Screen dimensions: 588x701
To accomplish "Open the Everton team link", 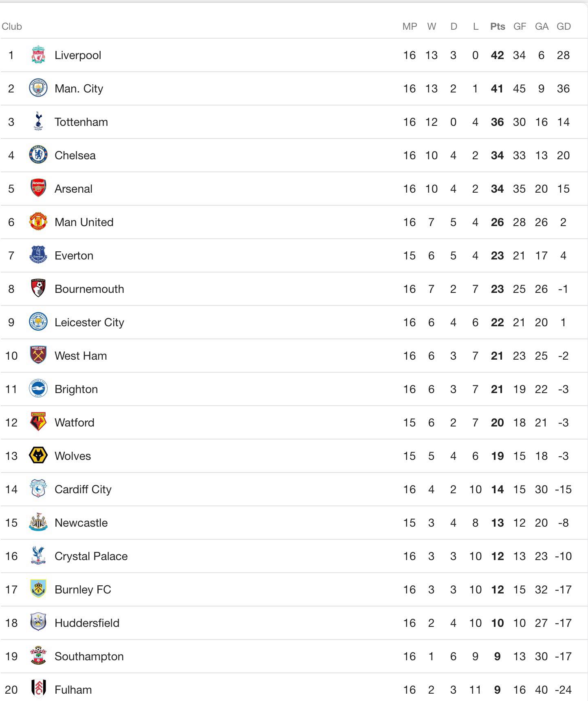I will pyautogui.click(x=74, y=255).
